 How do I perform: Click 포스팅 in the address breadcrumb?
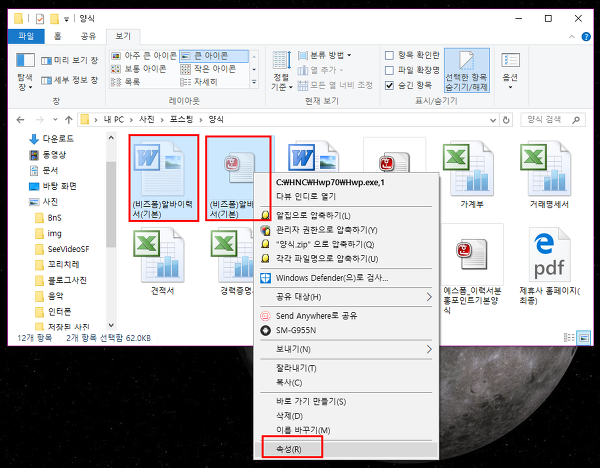[181, 119]
